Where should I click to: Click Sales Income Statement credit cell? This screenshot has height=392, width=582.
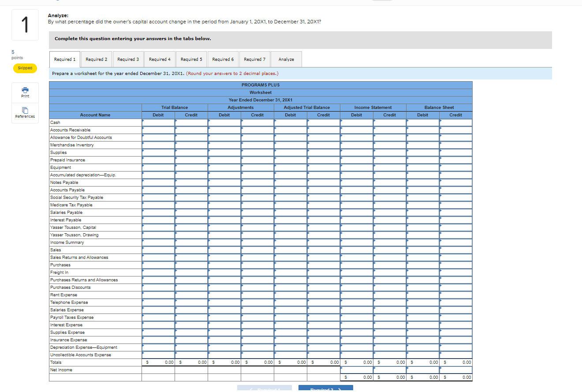tap(390, 250)
